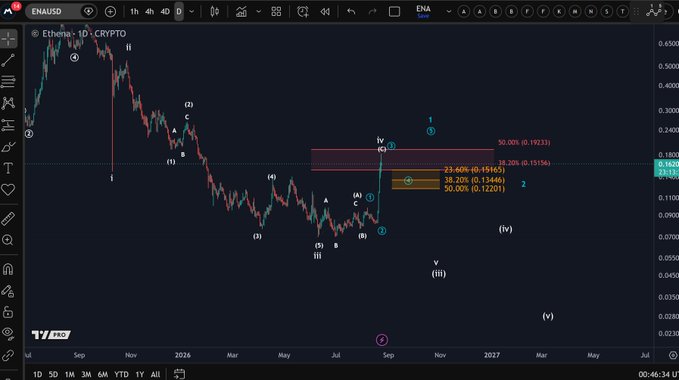
Task: Activate the zoom in tool
Action: coord(8,240)
